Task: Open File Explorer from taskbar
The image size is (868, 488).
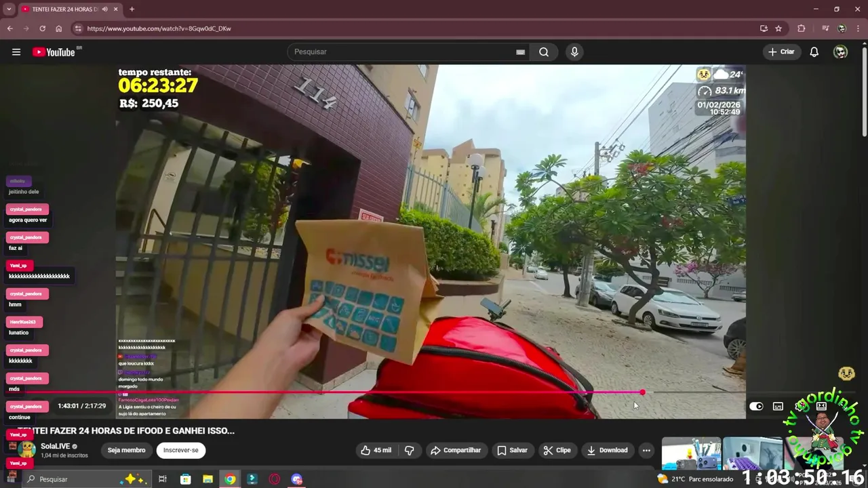Action: click(208, 479)
